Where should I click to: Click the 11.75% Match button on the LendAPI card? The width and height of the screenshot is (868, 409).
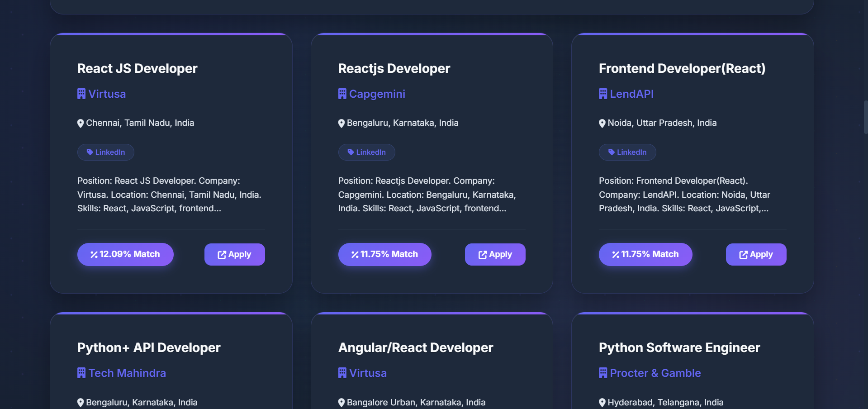click(x=645, y=254)
